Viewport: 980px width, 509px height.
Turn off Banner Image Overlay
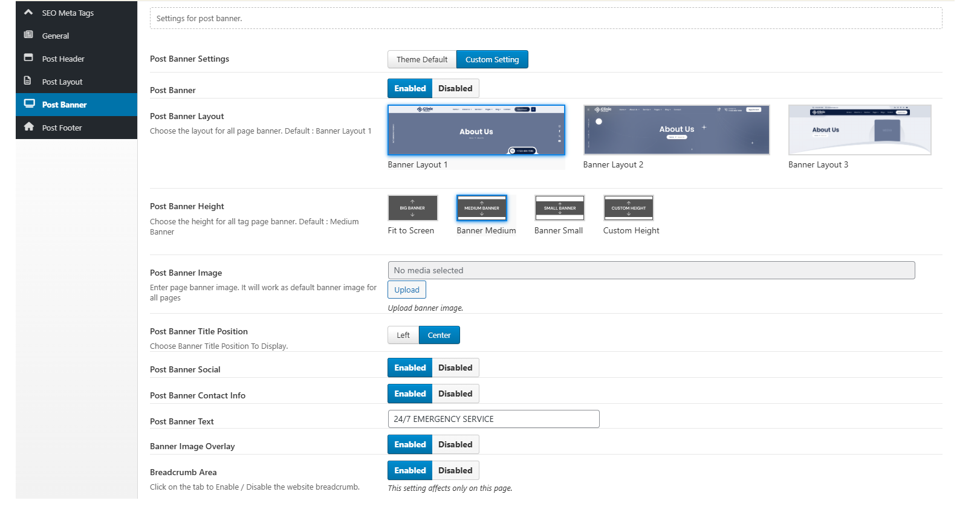455,444
